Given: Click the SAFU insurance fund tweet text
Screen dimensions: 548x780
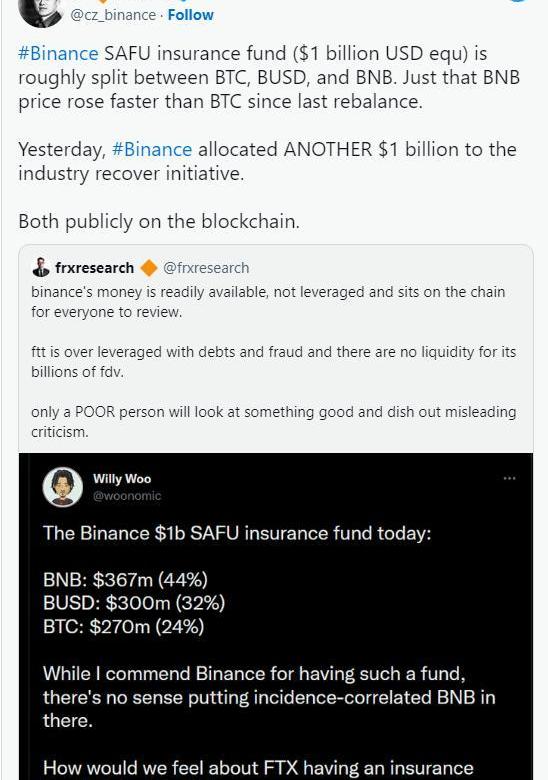Looking at the screenshot, I should pyautogui.click(x=269, y=77).
